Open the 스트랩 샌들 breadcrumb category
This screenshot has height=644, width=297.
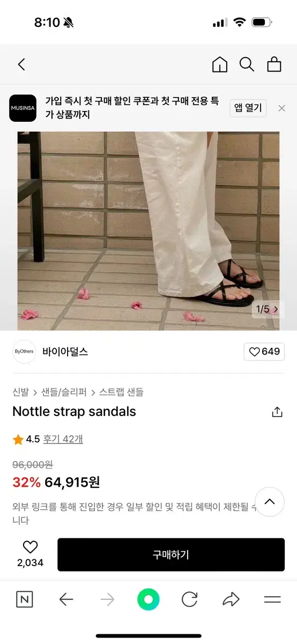tap(121, 392)
